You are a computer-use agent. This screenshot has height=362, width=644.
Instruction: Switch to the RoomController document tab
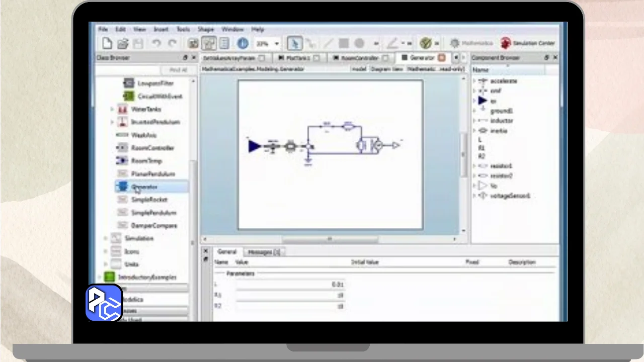(x=360, y=58)
